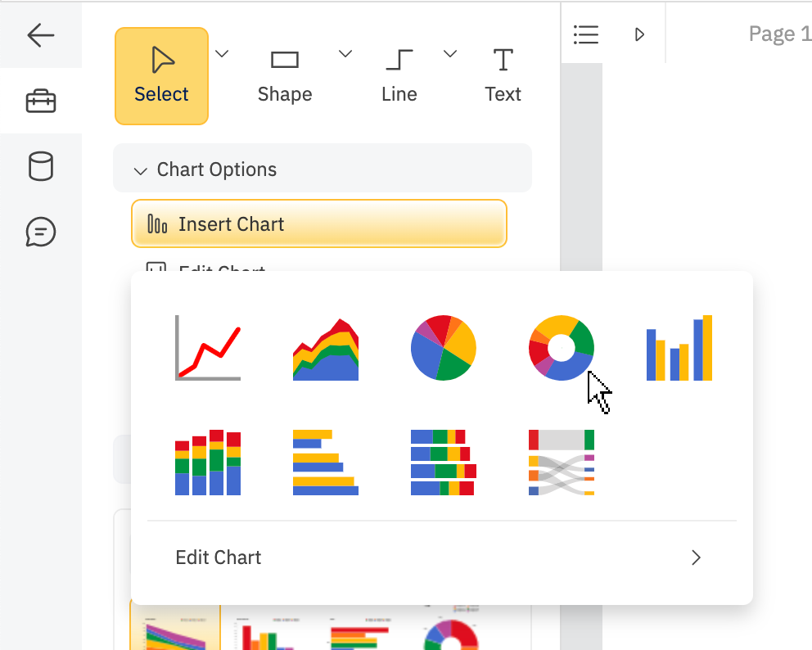Choose the stacked column chart type
This screenshot has height=650, width=812.
[208, 461]
